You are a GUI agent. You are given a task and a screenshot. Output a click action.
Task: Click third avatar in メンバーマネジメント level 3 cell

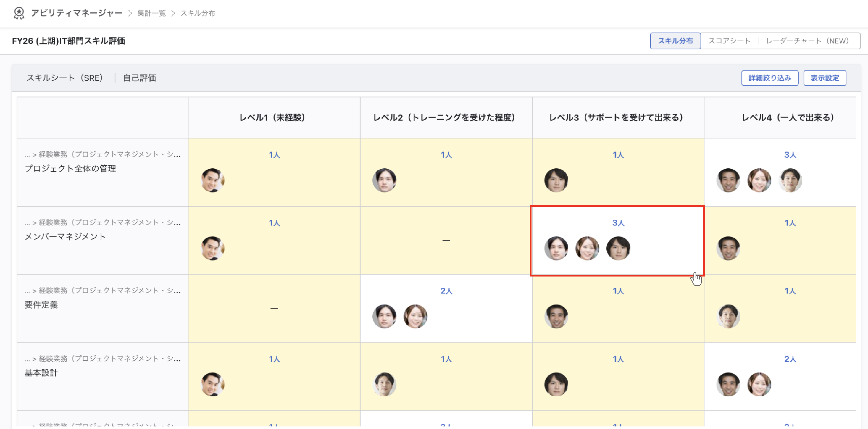point(618,248)
